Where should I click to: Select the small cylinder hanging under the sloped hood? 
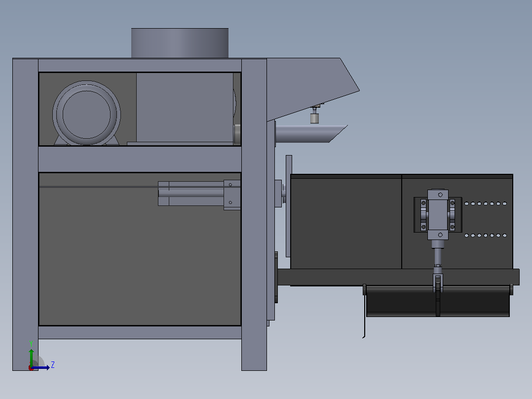tap(314, 118)
